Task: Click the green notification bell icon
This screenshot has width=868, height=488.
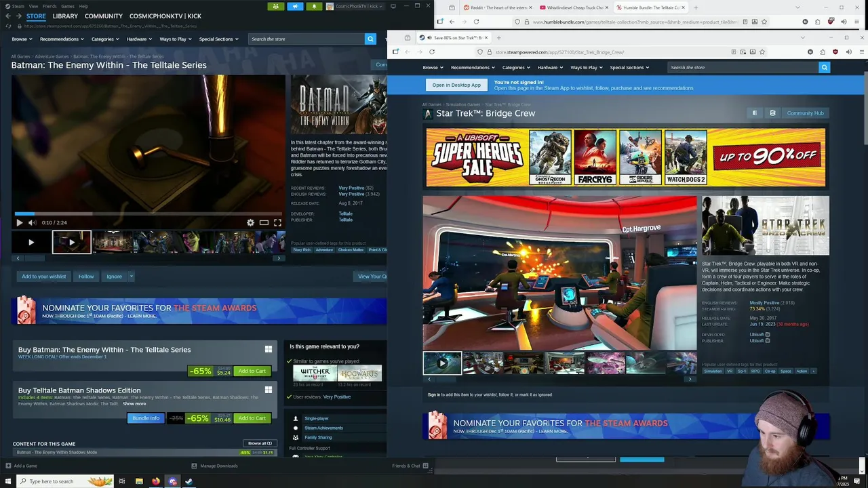Action: pos(314,6)
